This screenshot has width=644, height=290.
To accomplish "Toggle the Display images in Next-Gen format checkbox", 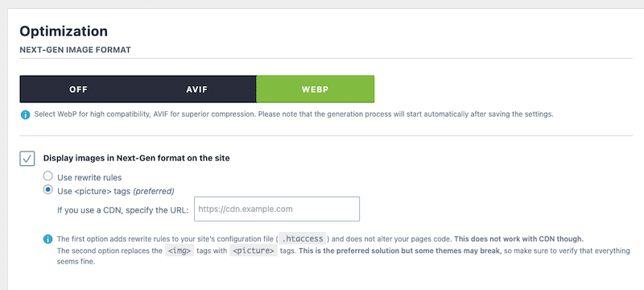I will coord(27,159).
